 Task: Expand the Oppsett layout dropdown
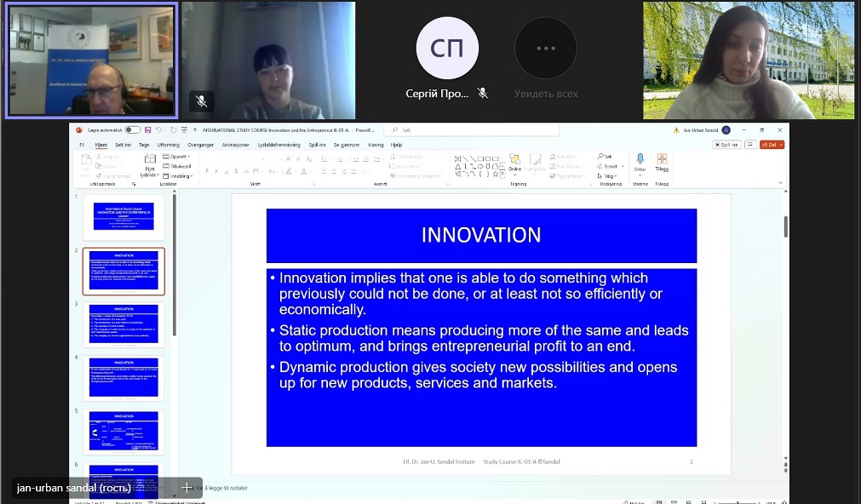click(177, 157)
